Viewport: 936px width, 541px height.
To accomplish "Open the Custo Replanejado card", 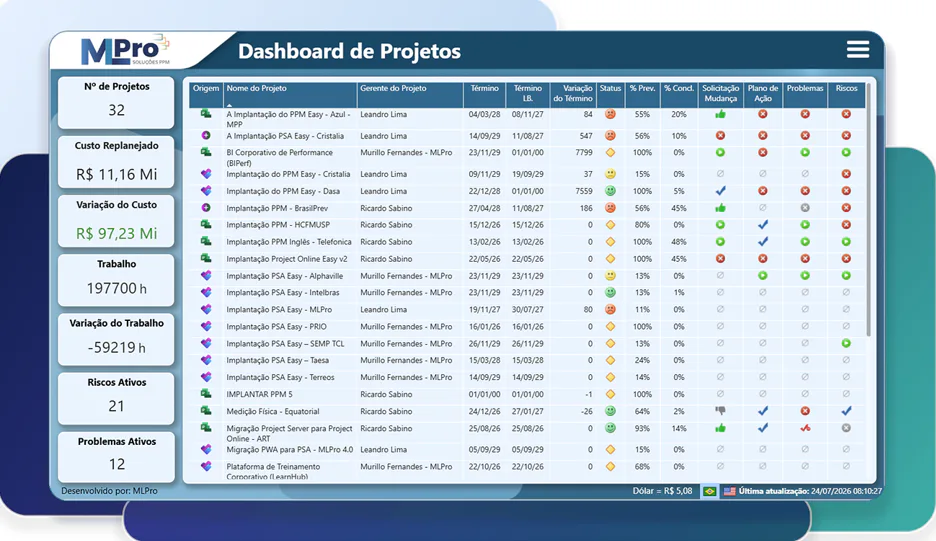I will pos(116,162).
